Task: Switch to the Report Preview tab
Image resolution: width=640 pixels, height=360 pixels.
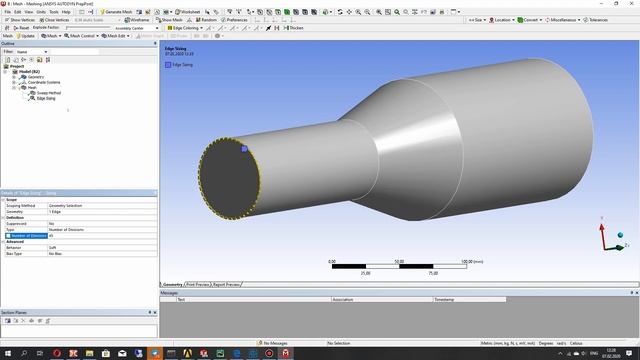Action: [226, 284]
